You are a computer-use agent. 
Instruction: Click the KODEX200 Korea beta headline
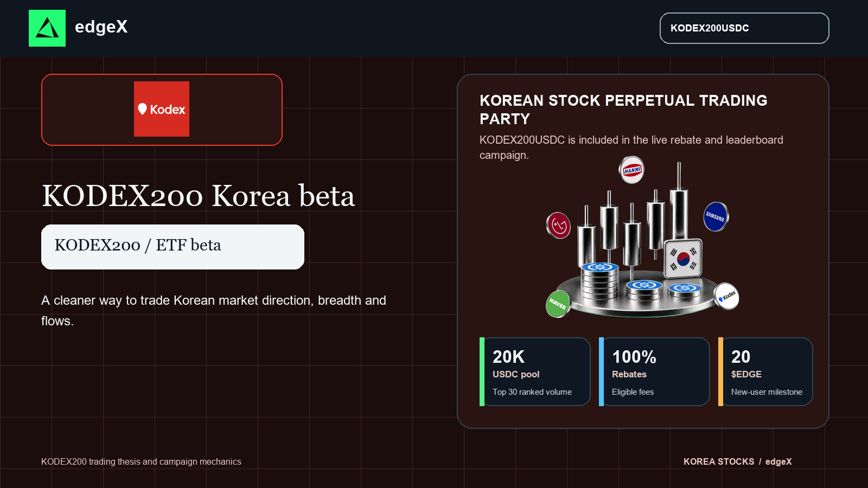(199, 196)
